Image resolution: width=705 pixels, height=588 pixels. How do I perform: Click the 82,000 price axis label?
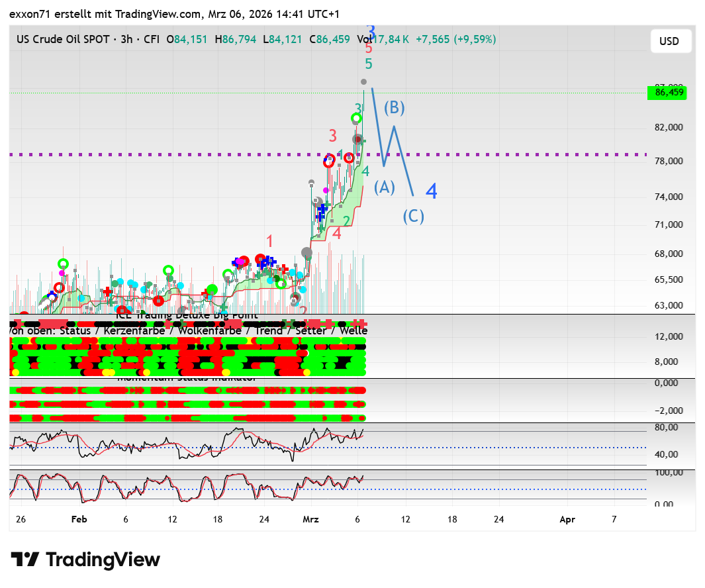coord(669,127)
